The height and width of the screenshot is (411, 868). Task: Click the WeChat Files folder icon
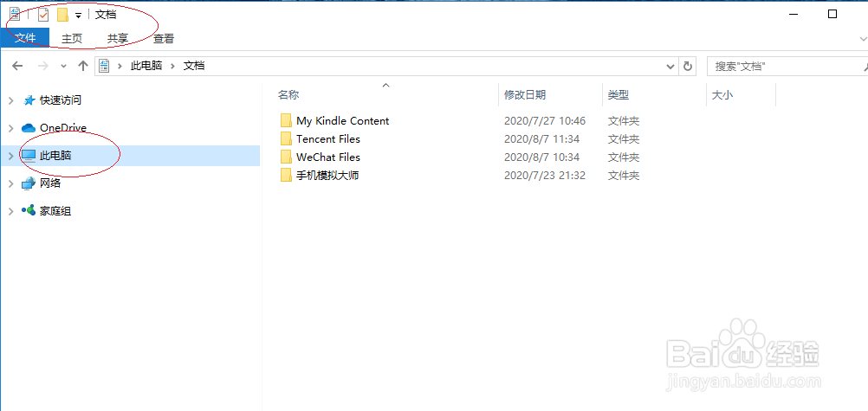click(286, 157)
